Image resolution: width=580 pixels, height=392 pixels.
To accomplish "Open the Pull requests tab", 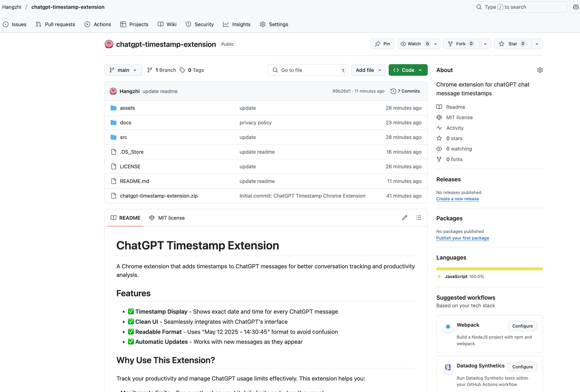I will (56, 24).
